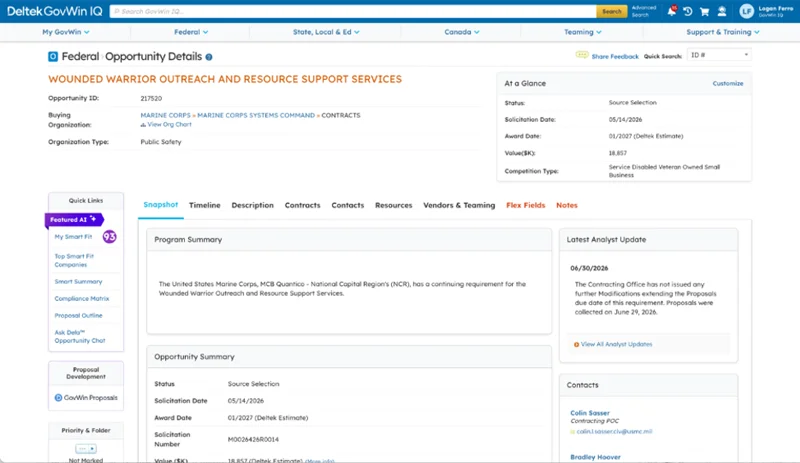Expand the Teaming menu
800x463 pixels.
point(583,32)
